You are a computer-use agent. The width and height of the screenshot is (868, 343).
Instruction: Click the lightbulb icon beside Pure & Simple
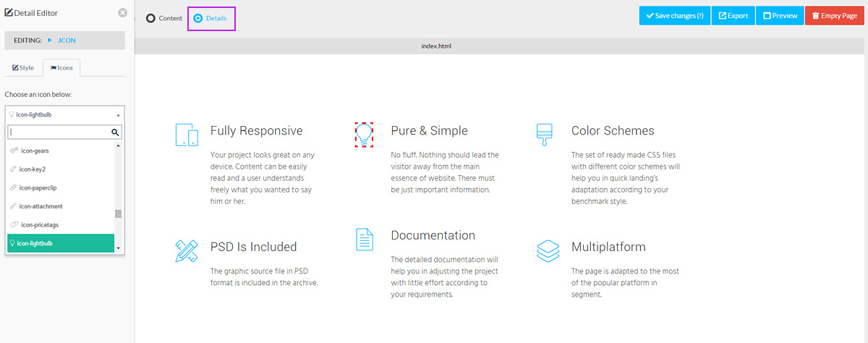(x=365, y=134)
